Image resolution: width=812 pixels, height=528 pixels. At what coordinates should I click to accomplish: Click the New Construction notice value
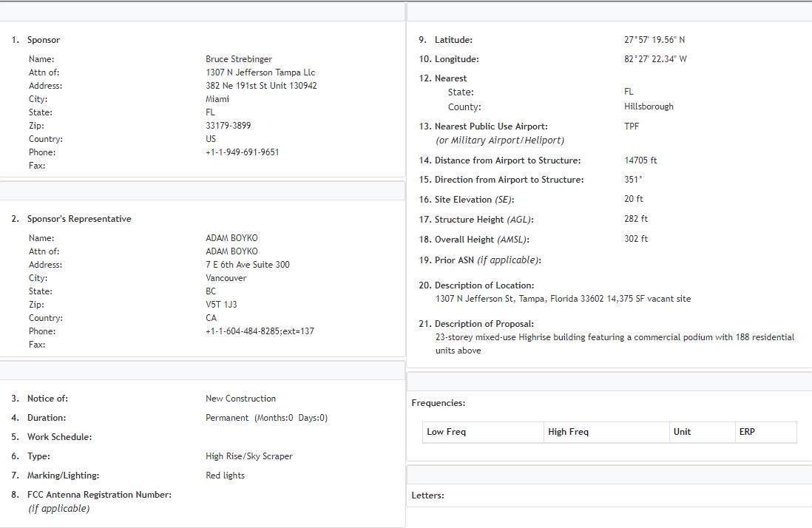tap(240, 399)
